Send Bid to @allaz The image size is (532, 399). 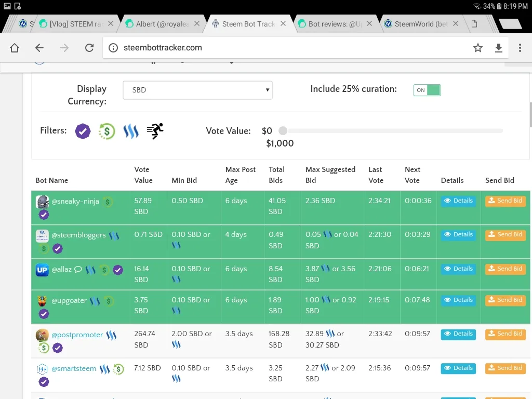point(506,269)
